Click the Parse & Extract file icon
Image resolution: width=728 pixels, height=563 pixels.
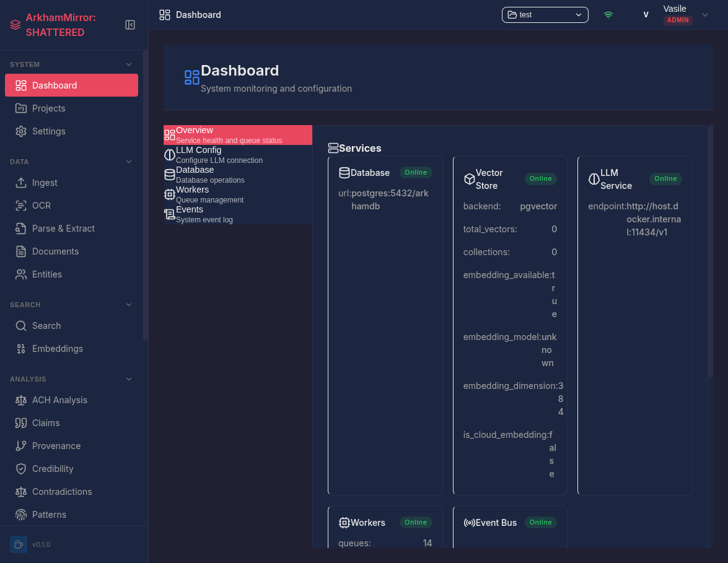point(21,229)
